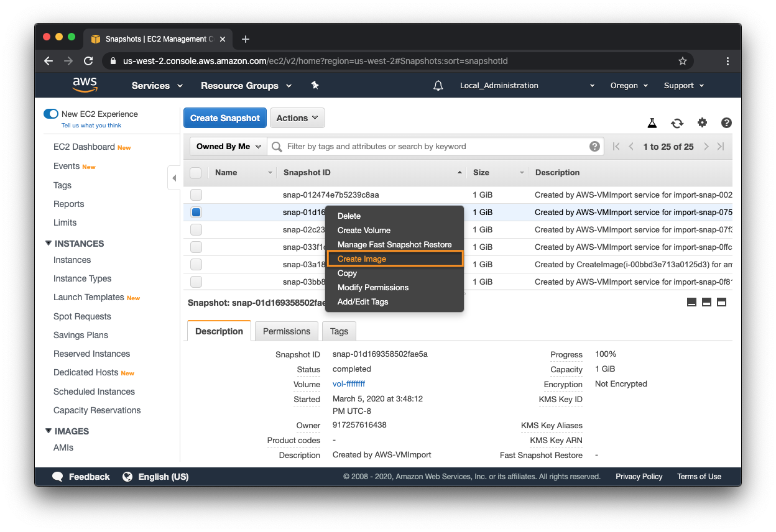
Task: Click the AWS logo home icon
Action: (85, 85)
